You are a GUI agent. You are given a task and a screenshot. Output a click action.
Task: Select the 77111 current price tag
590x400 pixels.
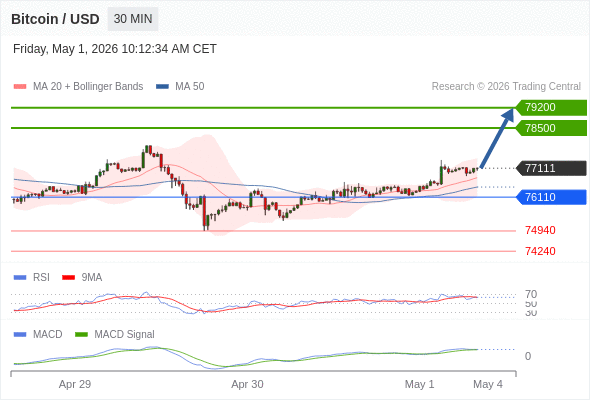pyautogui.click(x=551, y=168)
